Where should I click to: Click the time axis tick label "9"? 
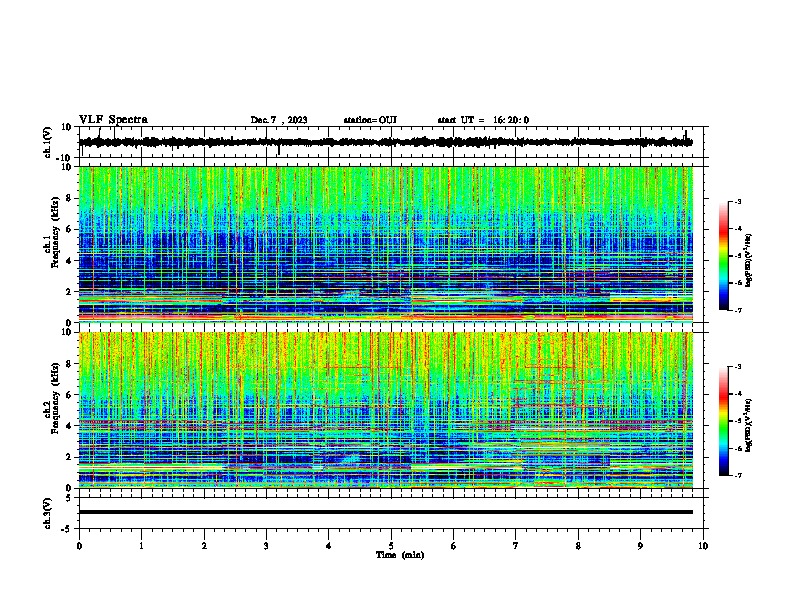(x=640, y=546)
